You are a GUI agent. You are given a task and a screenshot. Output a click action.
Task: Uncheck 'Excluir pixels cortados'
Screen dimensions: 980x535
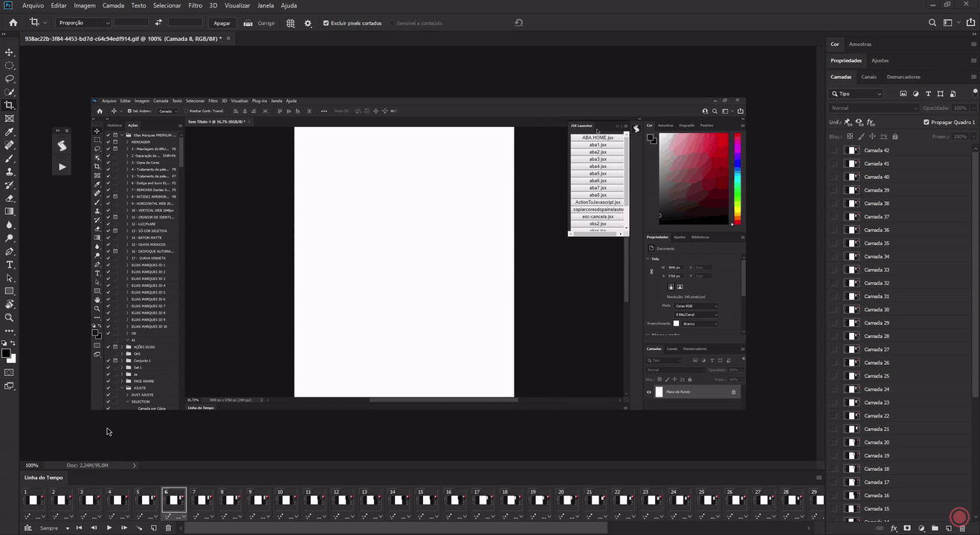click(325, 23)
